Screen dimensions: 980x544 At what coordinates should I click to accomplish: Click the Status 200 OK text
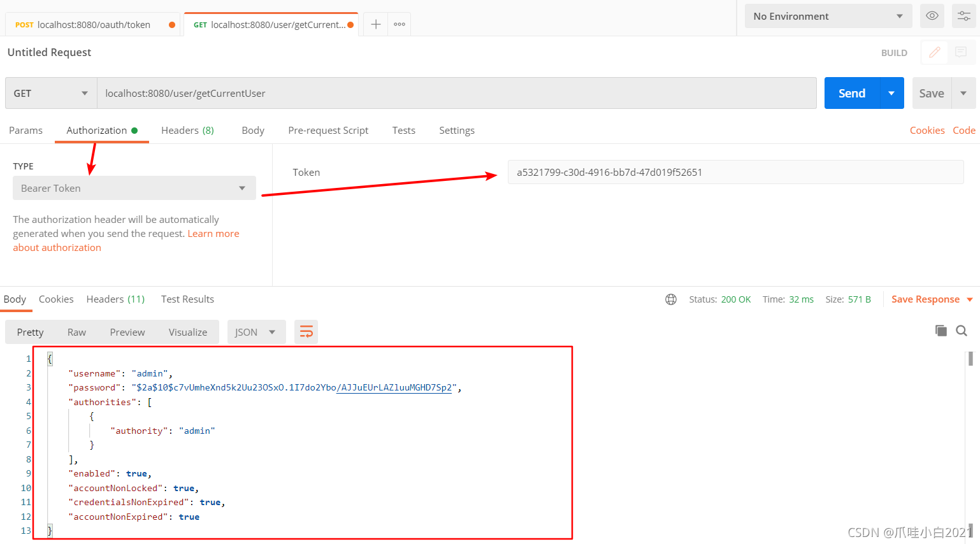[720, 299]
